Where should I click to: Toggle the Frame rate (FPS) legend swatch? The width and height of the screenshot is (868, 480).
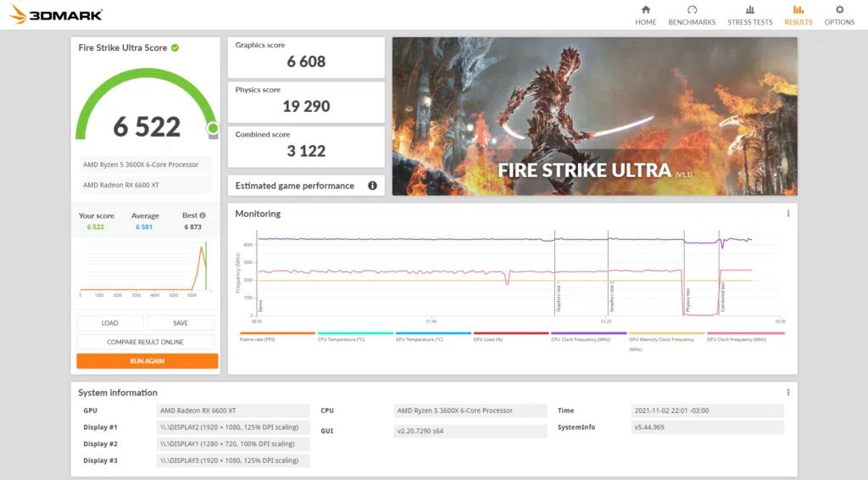(x=277, y=333)
